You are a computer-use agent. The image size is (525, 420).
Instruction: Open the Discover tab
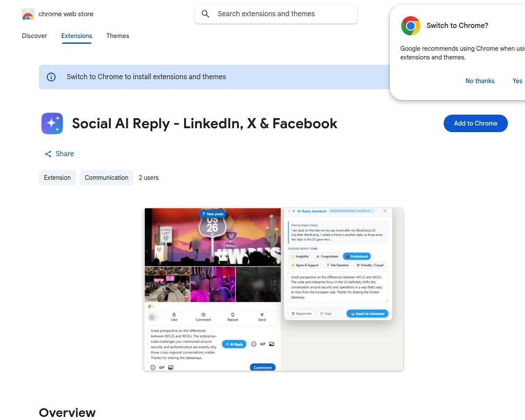click(x=35, y=36)
